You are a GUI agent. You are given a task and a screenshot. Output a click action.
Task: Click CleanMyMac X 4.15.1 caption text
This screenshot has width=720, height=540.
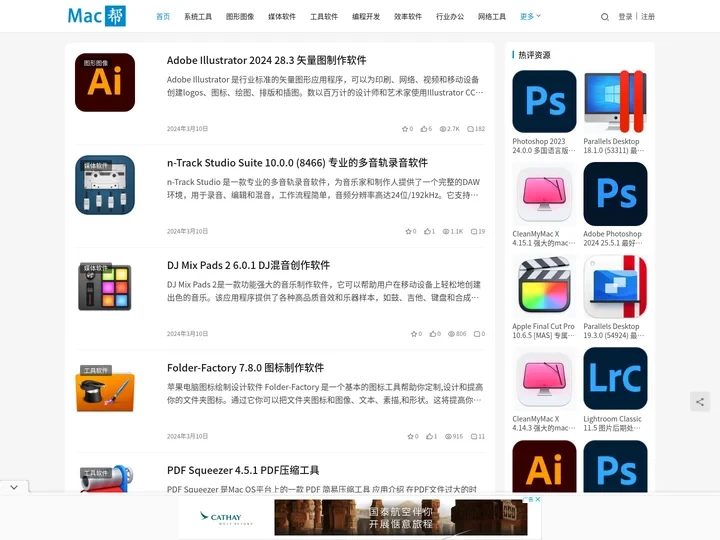(544, 238)
